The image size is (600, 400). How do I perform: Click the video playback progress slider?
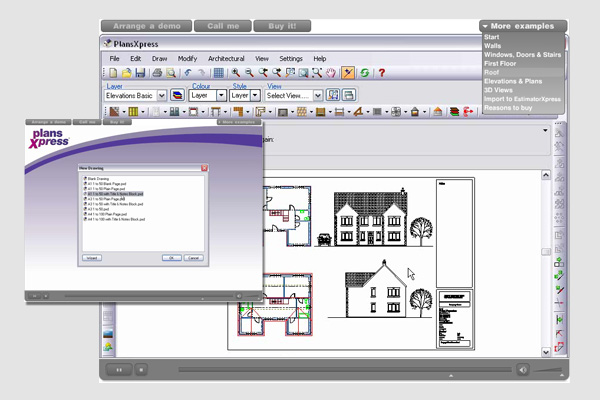click(340, 369)
